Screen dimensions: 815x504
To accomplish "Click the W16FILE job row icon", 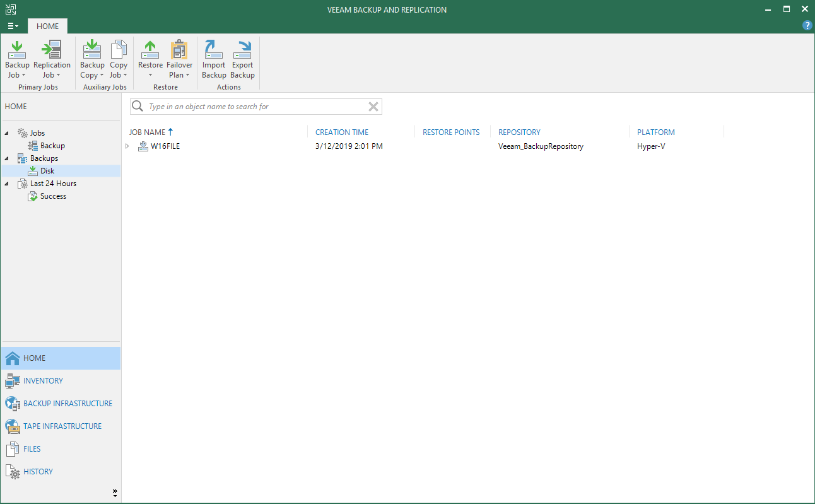I will (x=143, y=146).
